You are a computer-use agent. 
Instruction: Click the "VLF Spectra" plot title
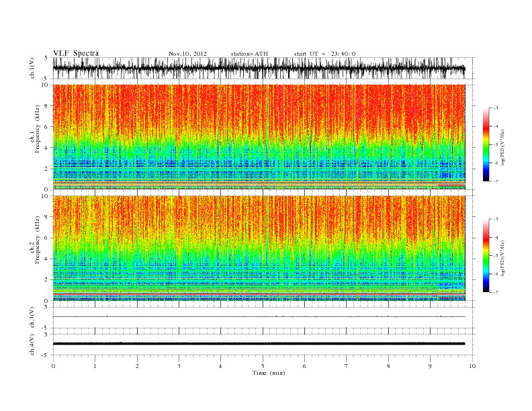76,53
